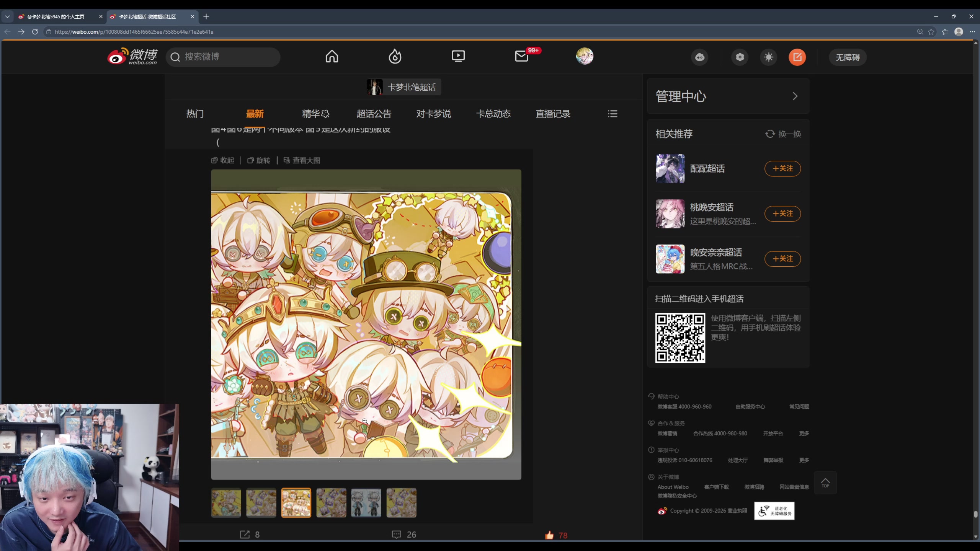Open the 微博招聘 link
The image size is (980, 551).
(754, 487)
